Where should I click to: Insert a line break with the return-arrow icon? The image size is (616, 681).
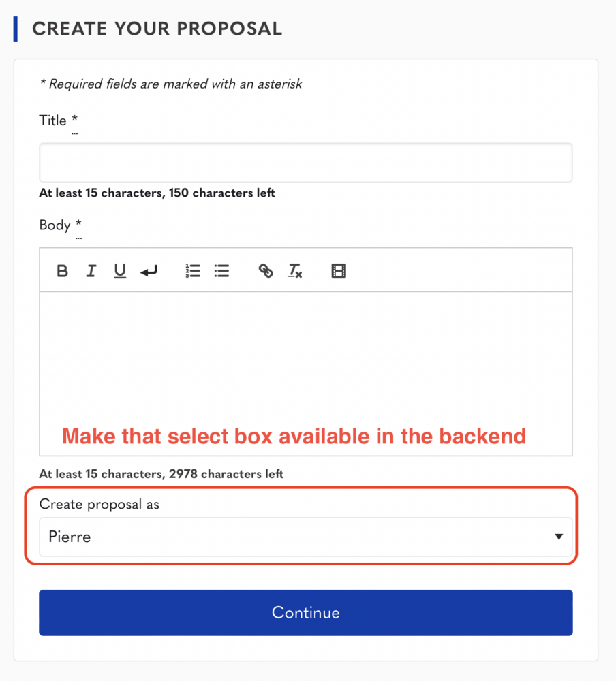(x=149, y=271)
